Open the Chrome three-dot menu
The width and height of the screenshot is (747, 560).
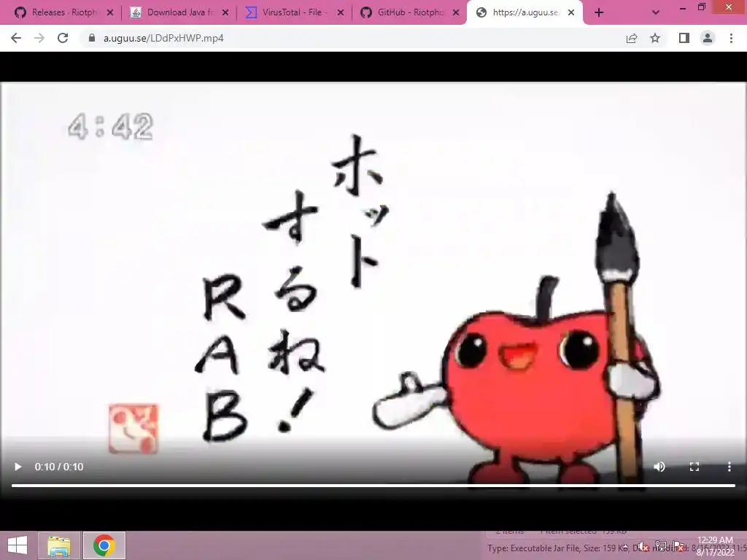click(731, 38)
